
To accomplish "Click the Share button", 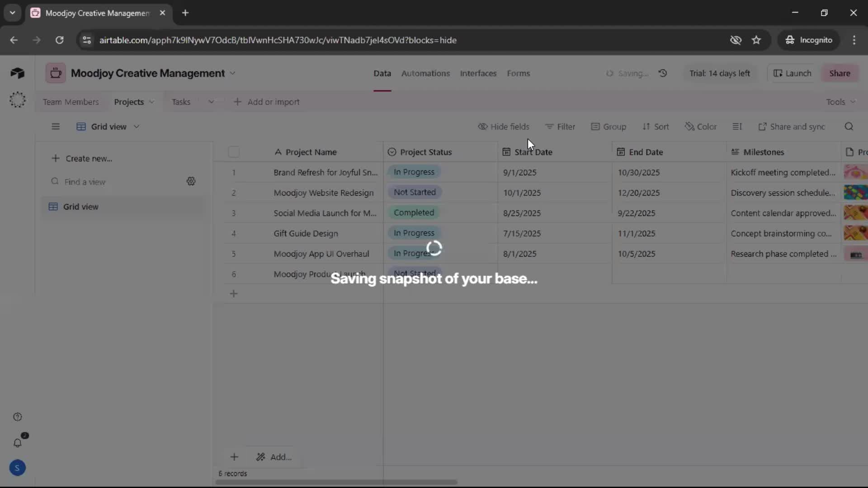I will [x=840, y=73].
